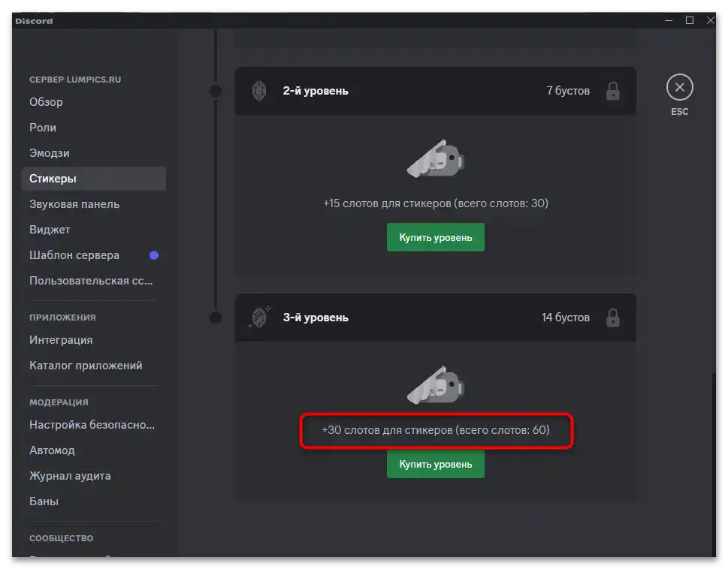Viewport: 728px width, 569px height.
Task: Buy level 3 with Купить уровень button
Action: pyautogui.click(x=436, y=464)
